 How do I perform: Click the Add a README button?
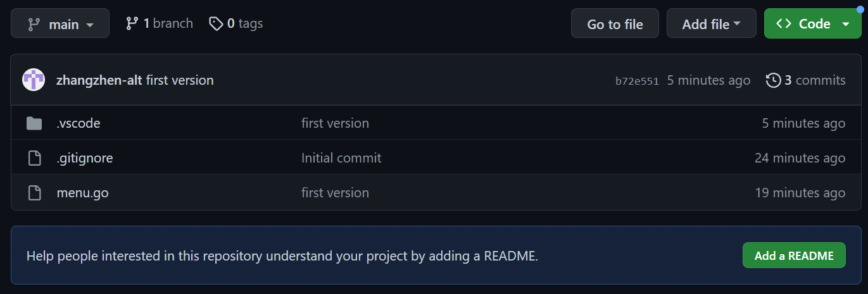click(794, 256)
